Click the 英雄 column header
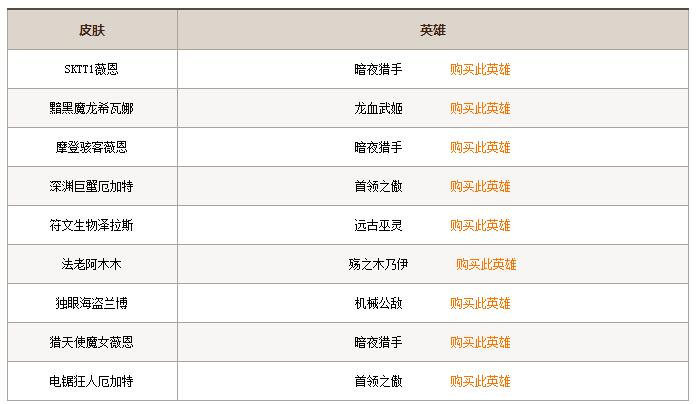Viewport: 696px width, 404px height. [433, 30]
